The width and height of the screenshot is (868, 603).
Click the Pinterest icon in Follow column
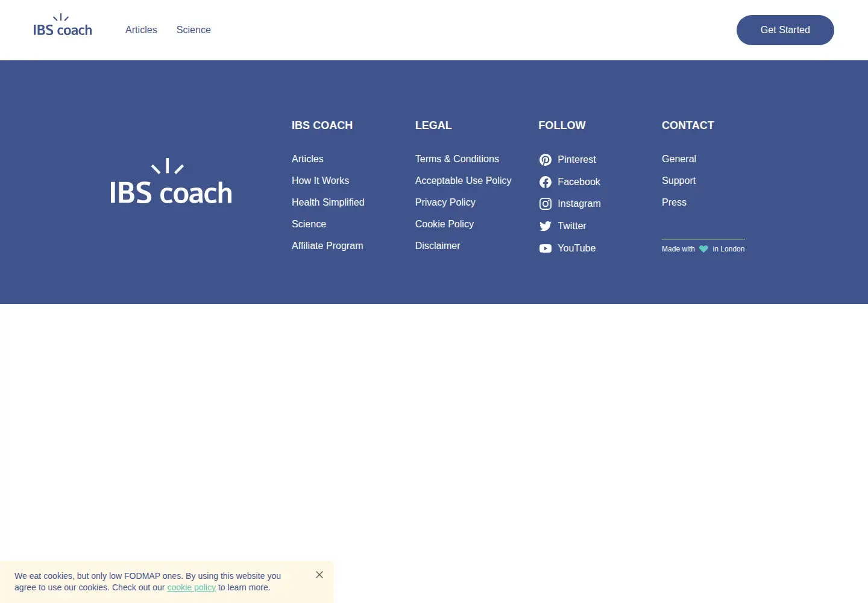pos(546,160)
